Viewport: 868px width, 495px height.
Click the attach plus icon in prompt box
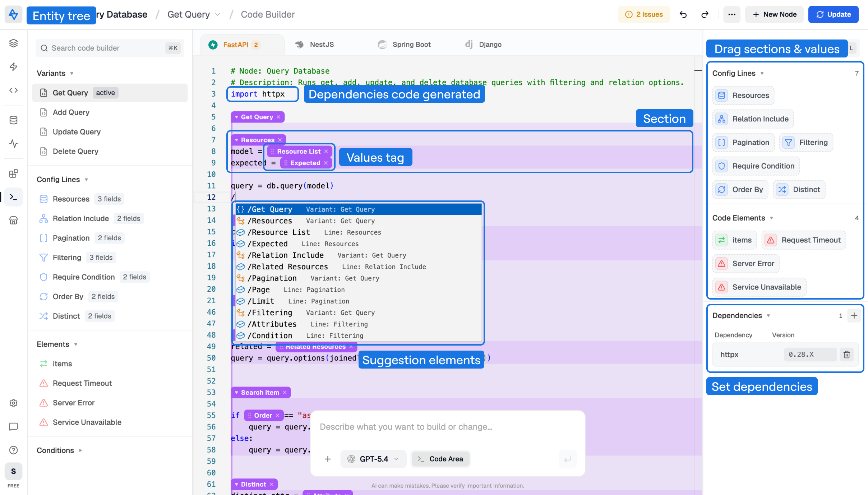point(328,459)
